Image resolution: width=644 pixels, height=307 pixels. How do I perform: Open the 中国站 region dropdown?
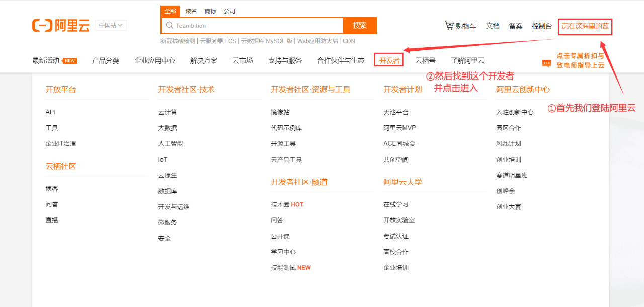[x=111, y=25]
